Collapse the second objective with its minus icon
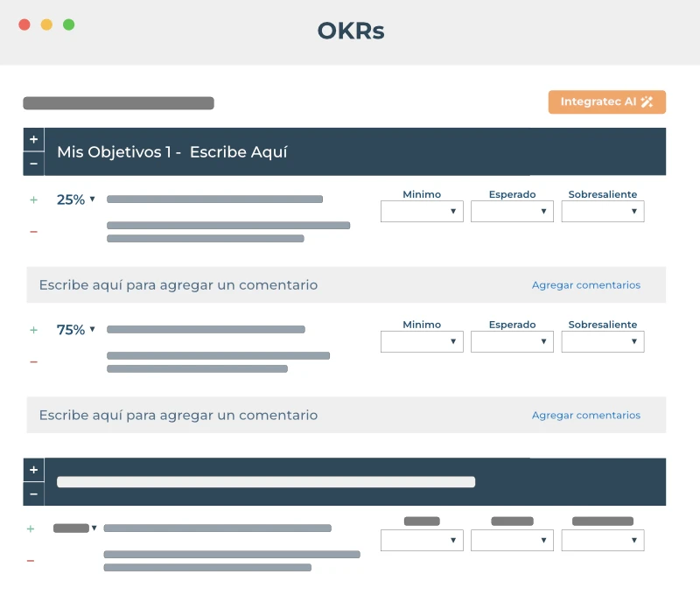This screenshot has height=616, width=700. coord(33,493)
